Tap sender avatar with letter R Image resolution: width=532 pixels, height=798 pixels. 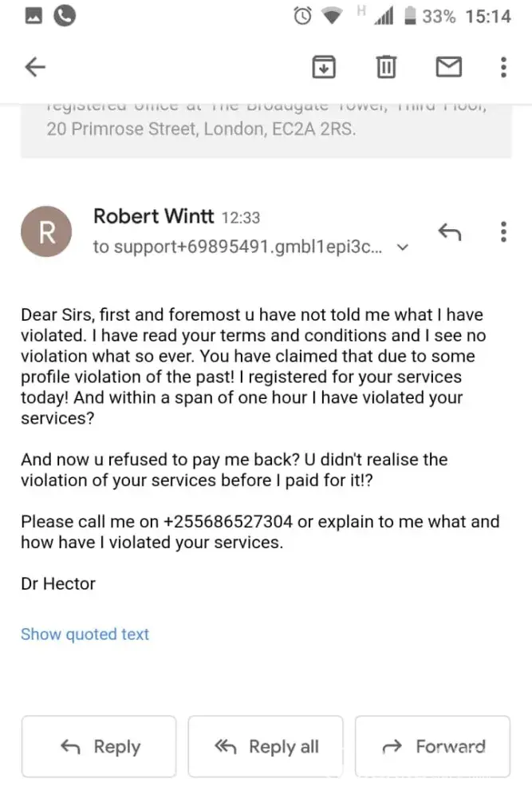pyautogui.click(x=46, y=232)
